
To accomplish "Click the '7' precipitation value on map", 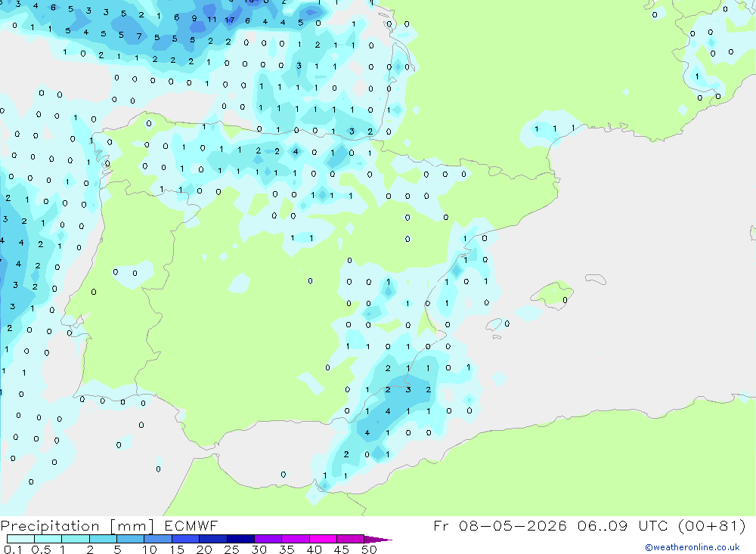I will (x=139, y=36).
